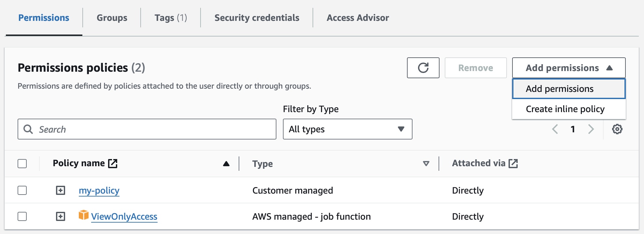Open the table settings gear icon
Viewport: 644px width, 234px height.
[617, 129]
